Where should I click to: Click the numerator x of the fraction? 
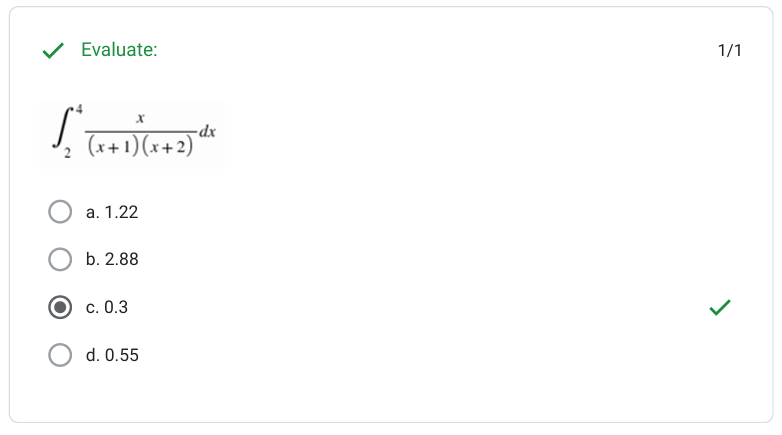point(141,119)
